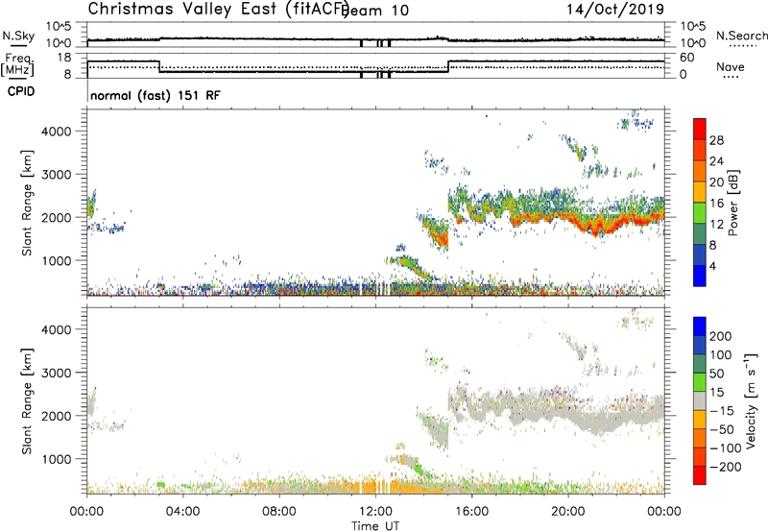Click the 8 label on Power colorbar

click(712, 245)
